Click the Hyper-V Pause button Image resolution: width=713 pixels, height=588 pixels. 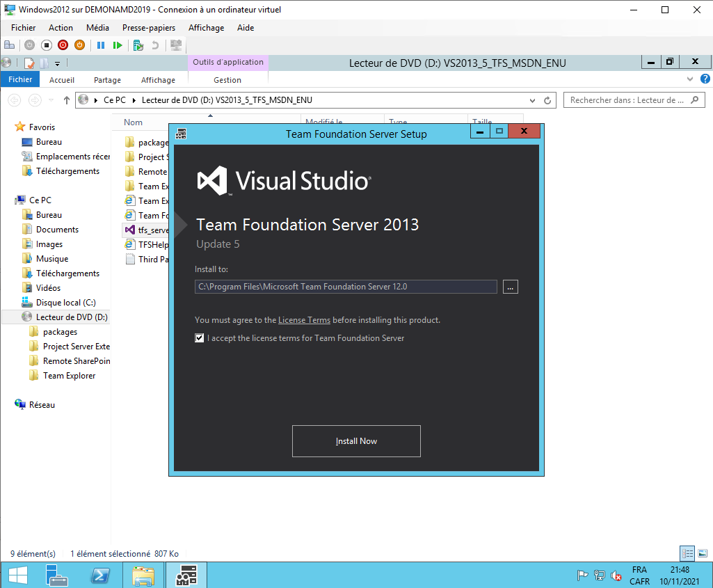[101, 45]
